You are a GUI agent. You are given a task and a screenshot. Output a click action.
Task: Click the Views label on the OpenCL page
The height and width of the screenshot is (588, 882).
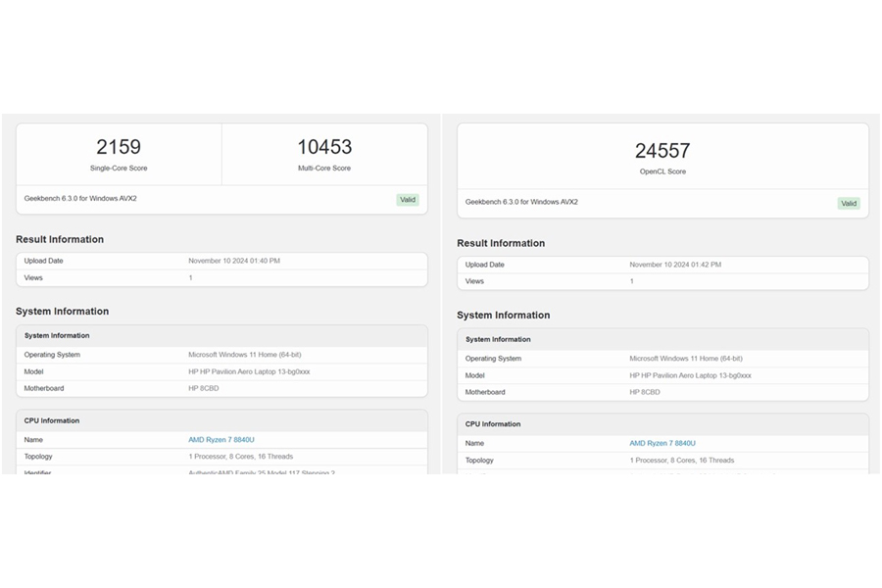(474, 281)
